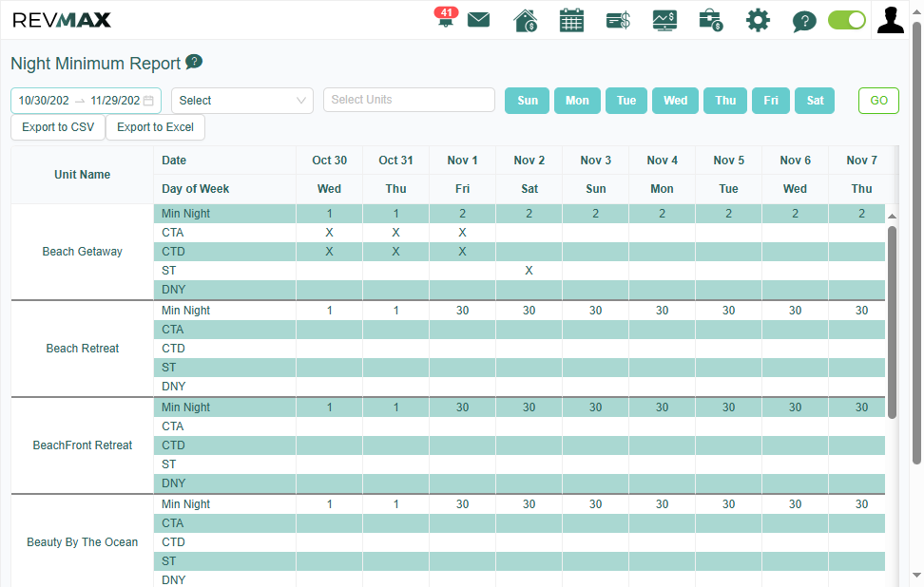This screenshot has height=587, width=924.
Task: Click the page scrollbar down arrow
Action: pyautogui.click(x=916, y=575)
